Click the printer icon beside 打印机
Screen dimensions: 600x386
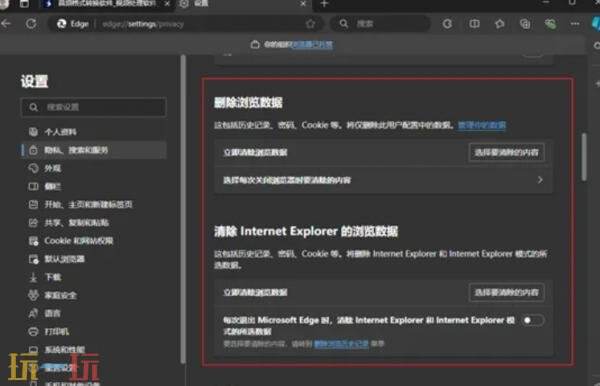(33, 332)
